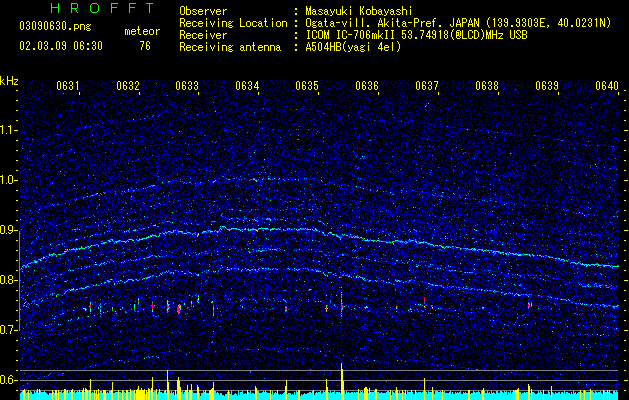This screenshot has width=629, height=400.
Task: Click the 0637 time marker
Action: pyautogui.click(x=427, y=86)
